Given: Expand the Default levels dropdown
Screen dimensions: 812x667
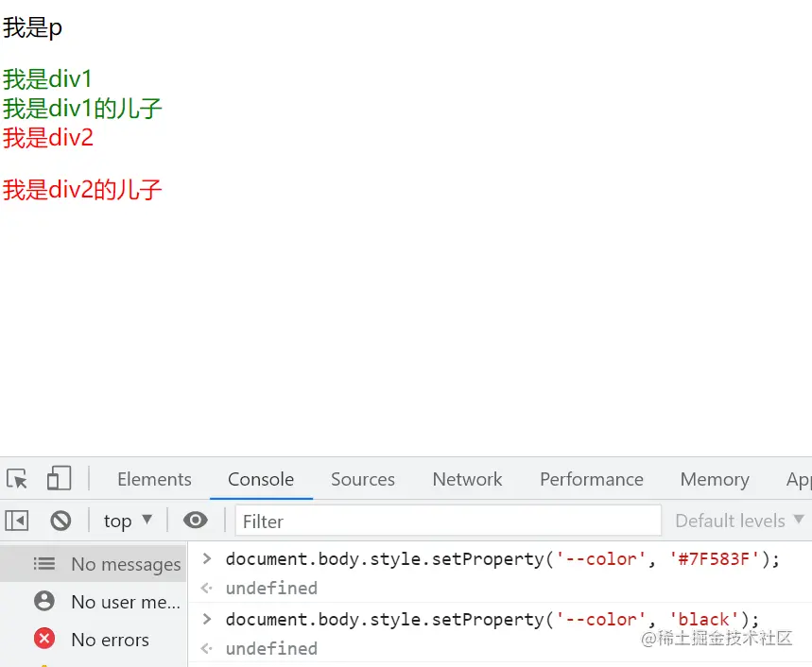Looking at the screenshot, I should (x=739, y=521).
